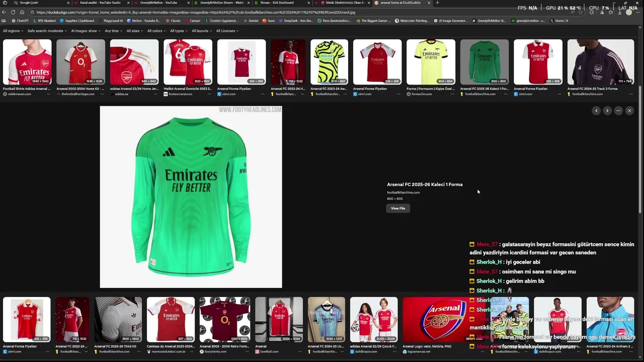This screenshot has height=362, width=644.
Task: Open the Playground AI bookmark
Action: (110, 21)
